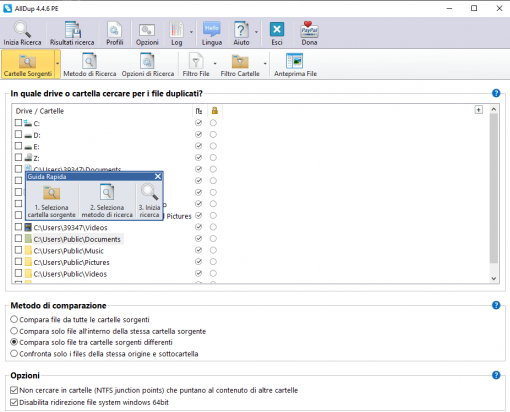Toggle protection lock option for C: drive
The height and width of the screenshot is (412, 510).
pos(213,123)
